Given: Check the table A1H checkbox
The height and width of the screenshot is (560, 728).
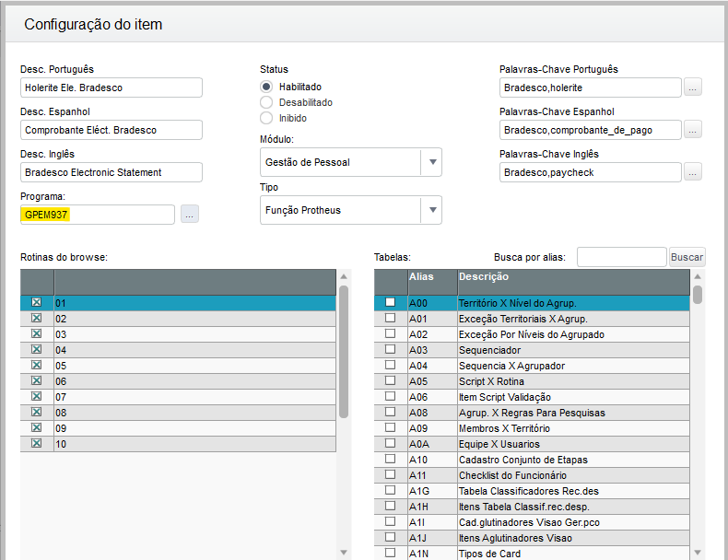Looking at the screenshot, I should tap(390, 507).
